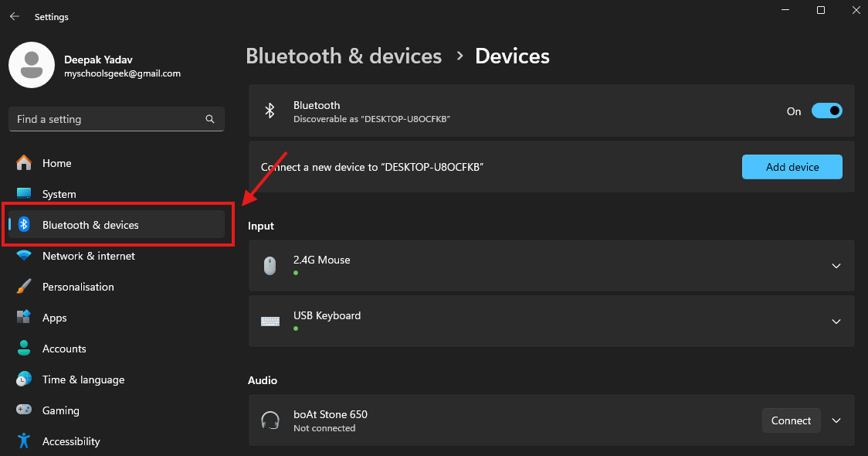Viewport: 868px width, 456px height.
Task: Click the Gaming controller icon
Action: (x=24, y=410)
